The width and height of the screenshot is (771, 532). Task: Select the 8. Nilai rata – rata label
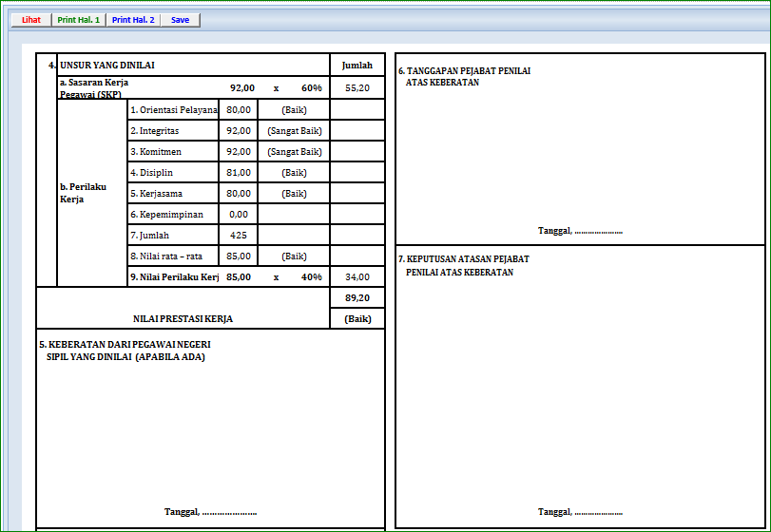coord(173,256)
